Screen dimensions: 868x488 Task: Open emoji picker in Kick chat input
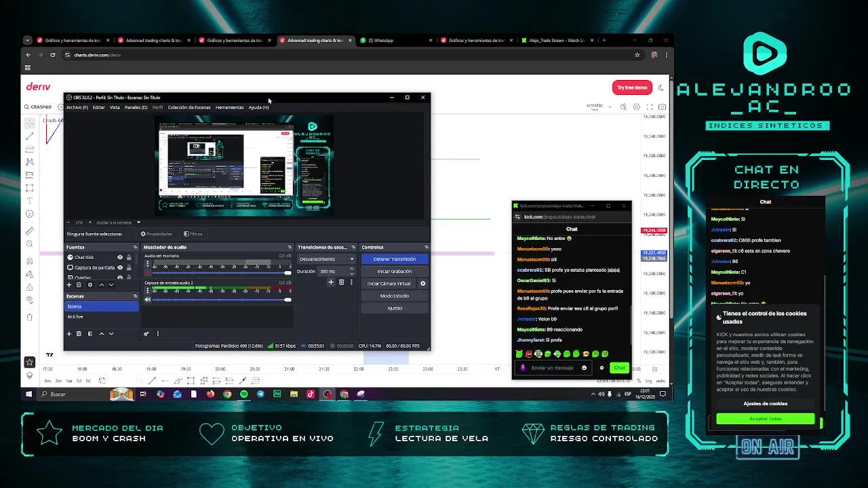coord(584,368)
